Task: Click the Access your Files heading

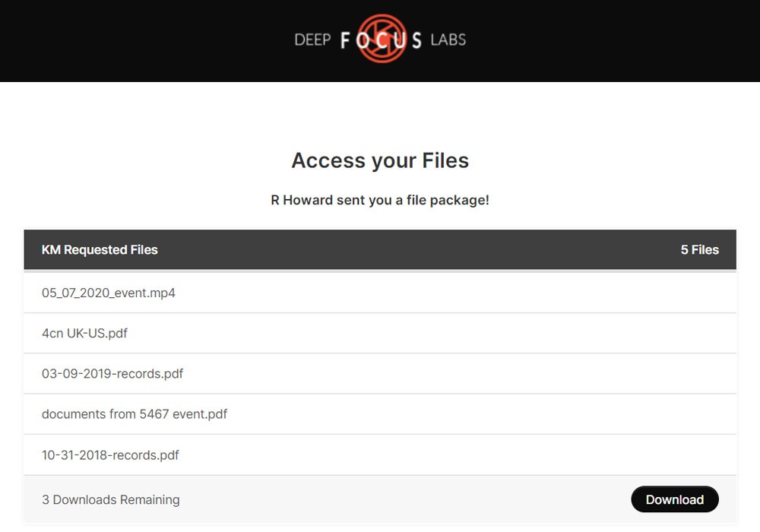Action: (380, 160)
